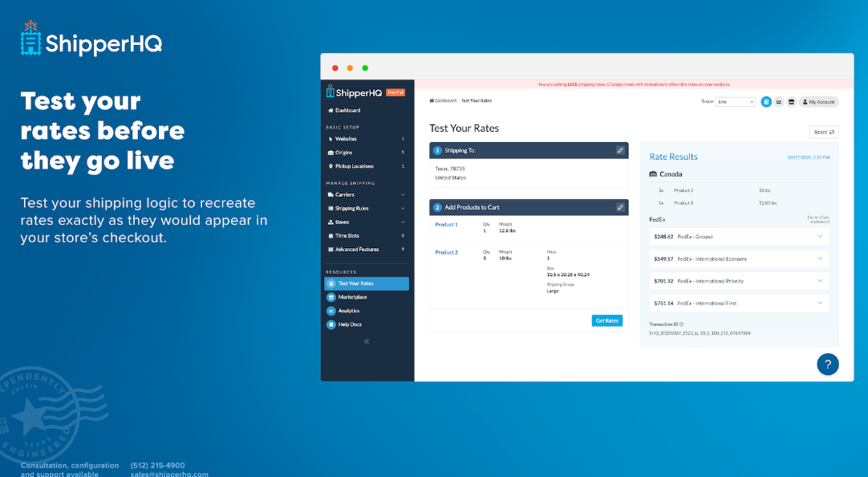Click the $248.62 rate price
Viewport: 868px width, 477px height.
663,237
